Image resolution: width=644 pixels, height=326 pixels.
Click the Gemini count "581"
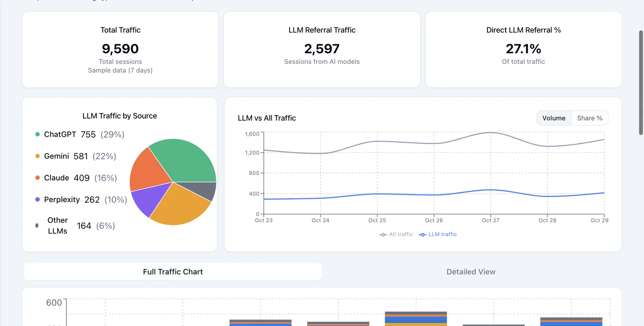click(x=80, y=156)
